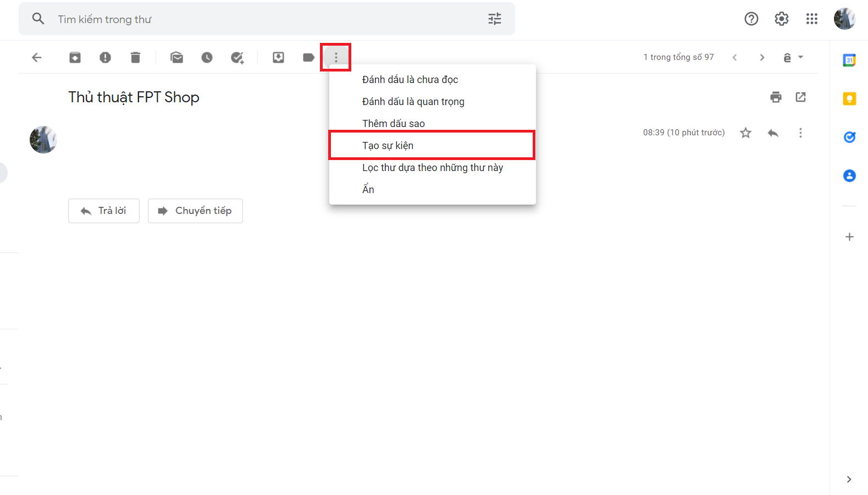Choose 'Tạo sự kiện' from menu
The image size is (868, 495).
click(432, 146)
